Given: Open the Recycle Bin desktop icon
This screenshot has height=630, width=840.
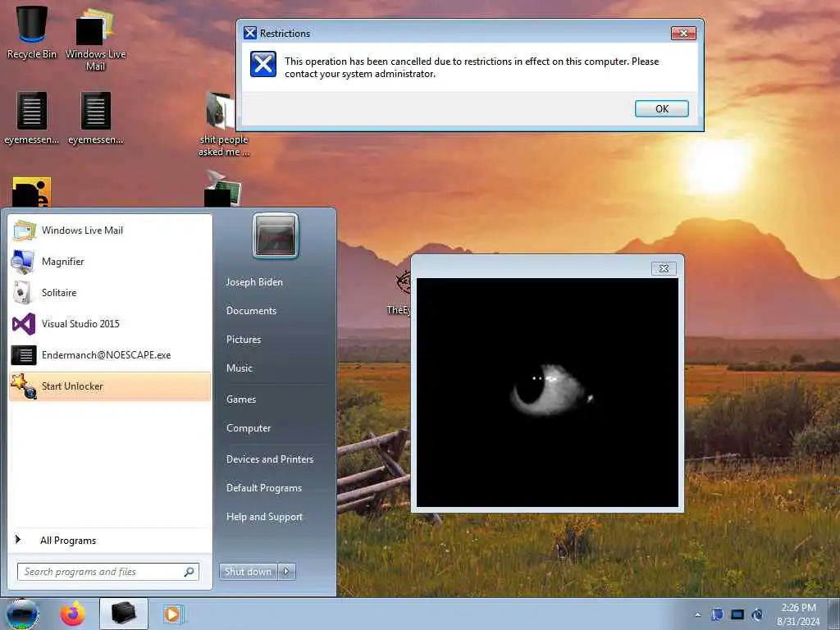Looking at the screenshot, I should pos(32,32).
